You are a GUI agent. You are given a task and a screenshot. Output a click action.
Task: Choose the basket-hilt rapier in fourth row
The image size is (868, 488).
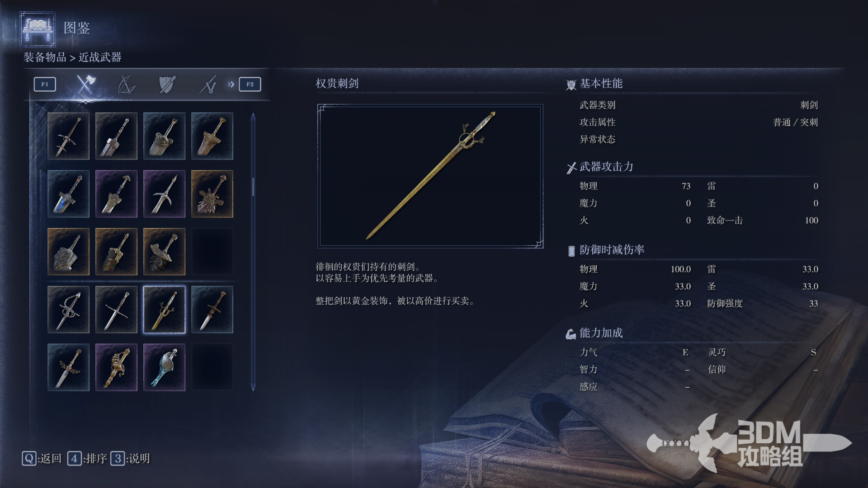coord(68,310)
